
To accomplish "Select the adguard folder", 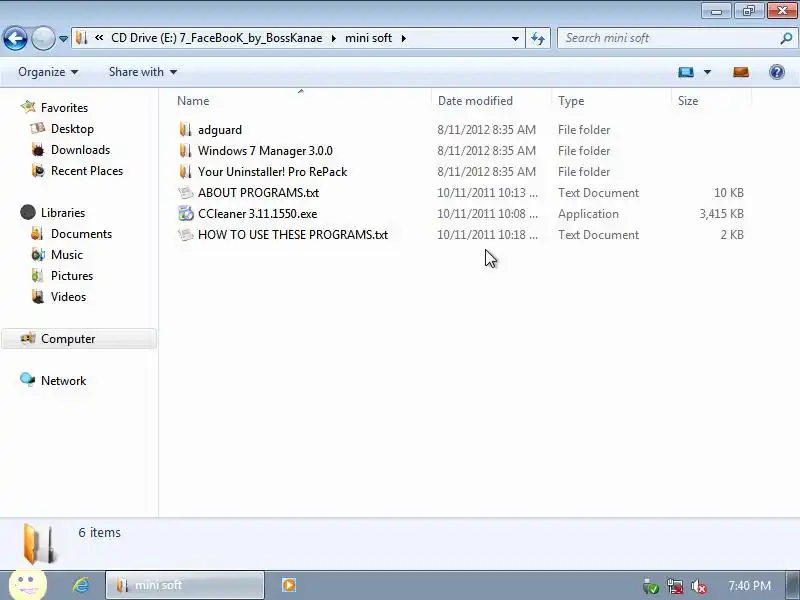I will pos(219,130).
